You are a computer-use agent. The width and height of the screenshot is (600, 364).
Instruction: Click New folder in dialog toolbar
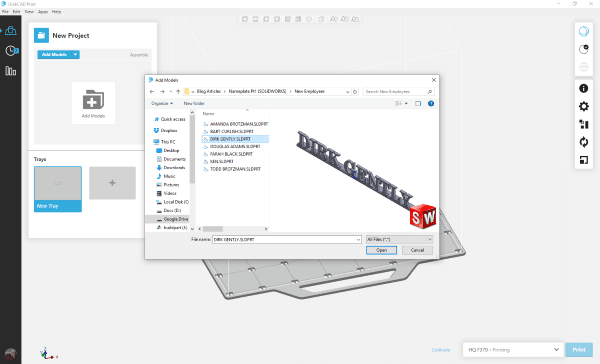[x=194, y=103]
